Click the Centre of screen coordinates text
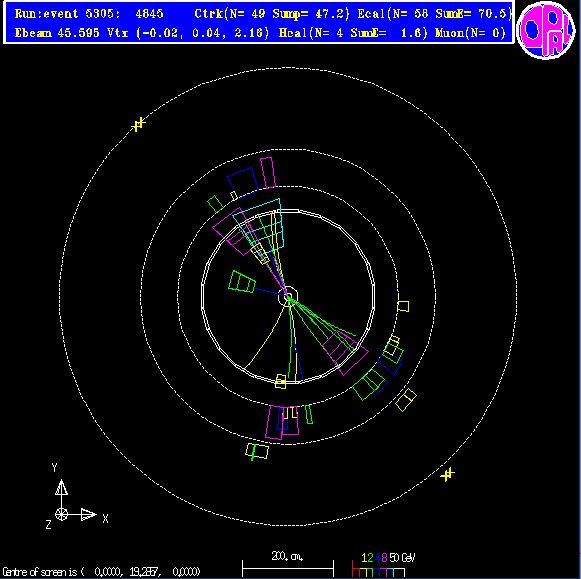 pyautogui.click(x=101, y=572)
